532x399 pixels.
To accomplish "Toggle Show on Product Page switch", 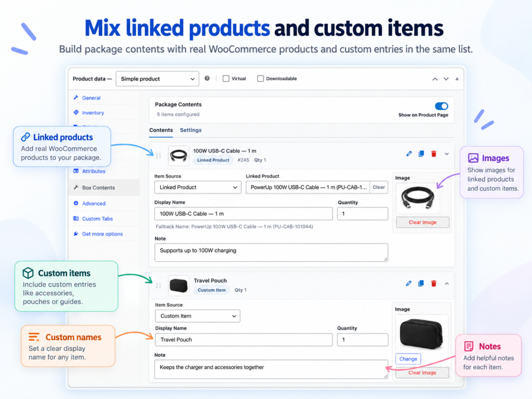I will (441, 106).
